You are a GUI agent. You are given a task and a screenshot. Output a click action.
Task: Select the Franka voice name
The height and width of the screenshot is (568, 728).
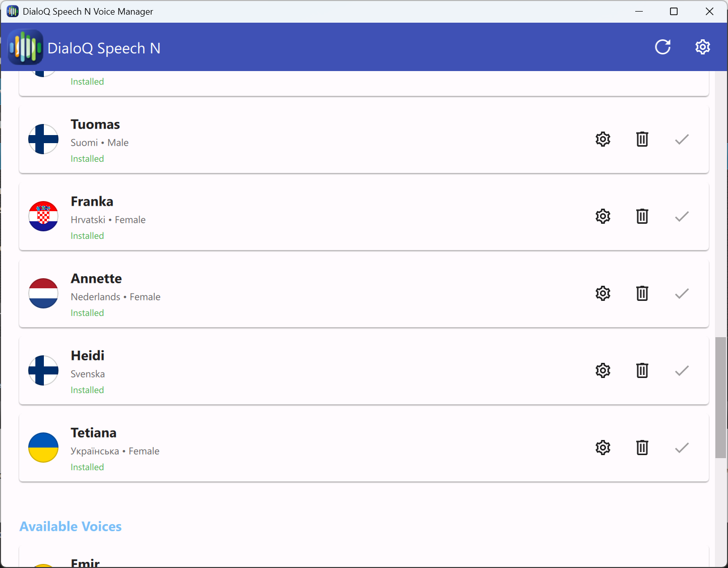click(92, 202)
